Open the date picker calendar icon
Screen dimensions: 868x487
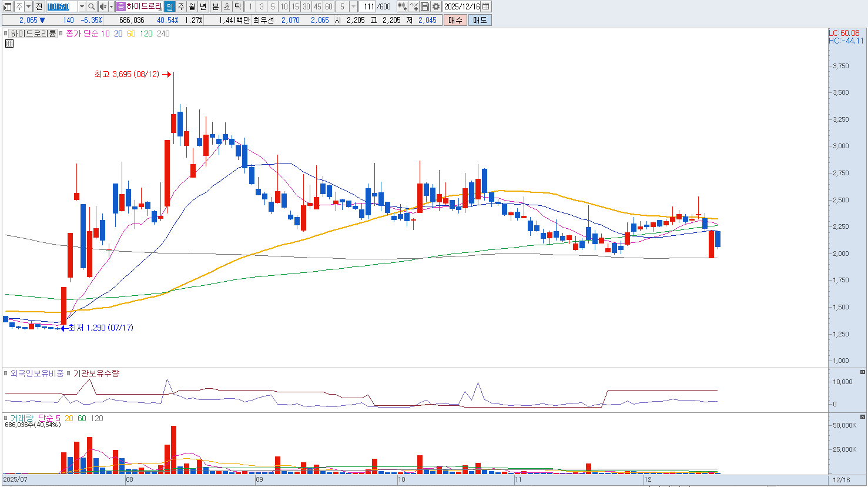coord(485,6)
